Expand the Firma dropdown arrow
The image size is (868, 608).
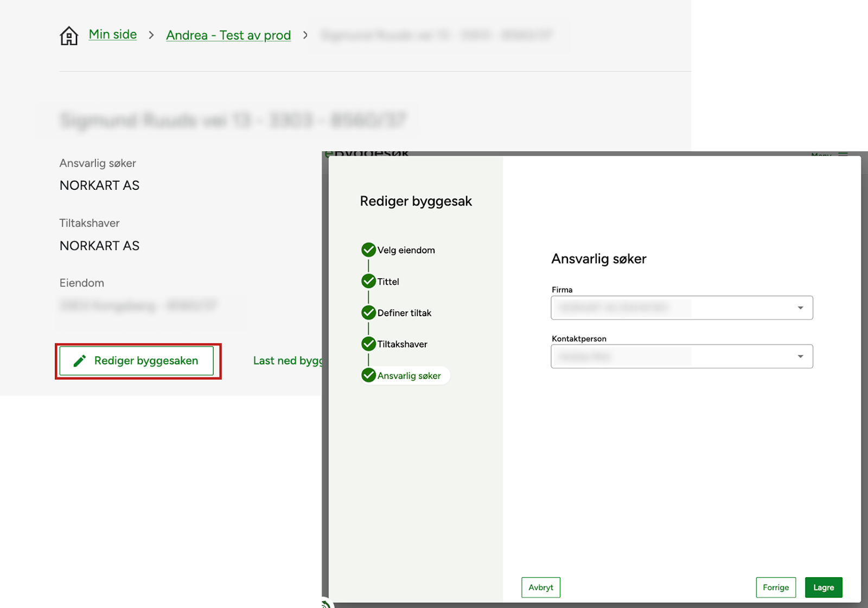[x=800, y=308]
